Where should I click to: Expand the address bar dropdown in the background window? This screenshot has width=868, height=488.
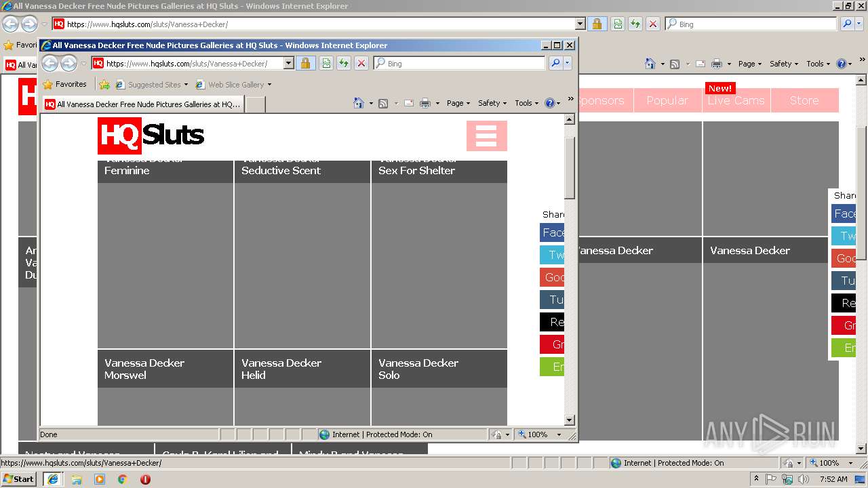[580, 24]
